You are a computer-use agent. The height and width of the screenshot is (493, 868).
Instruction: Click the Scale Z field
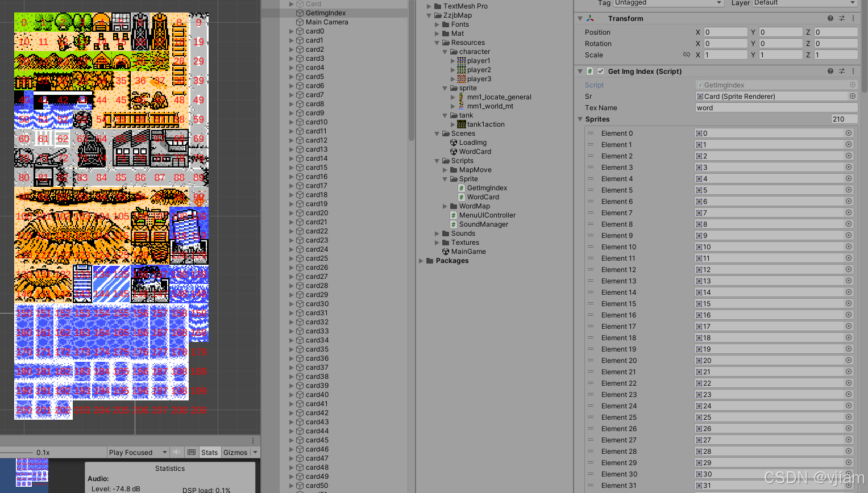coord(836,55)
